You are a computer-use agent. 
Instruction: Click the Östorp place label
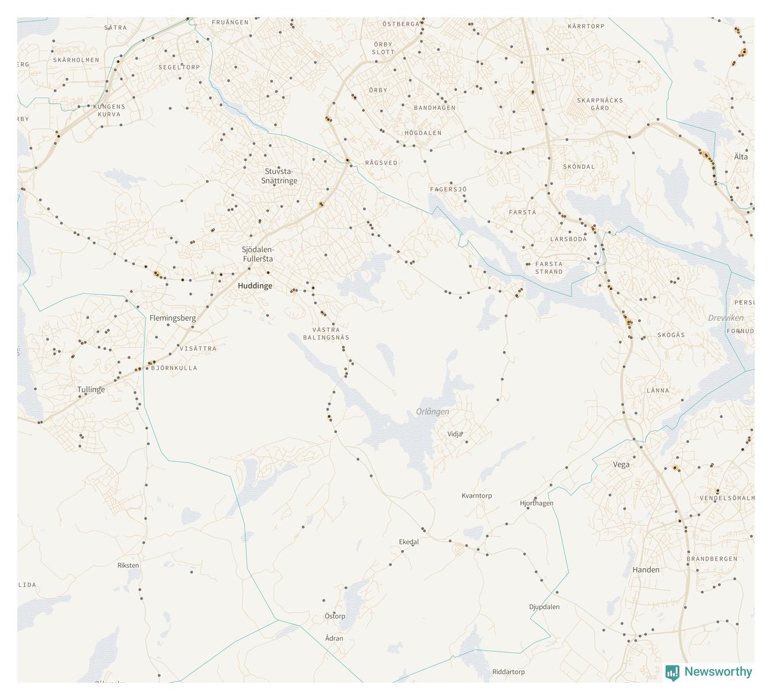(335, 616)
